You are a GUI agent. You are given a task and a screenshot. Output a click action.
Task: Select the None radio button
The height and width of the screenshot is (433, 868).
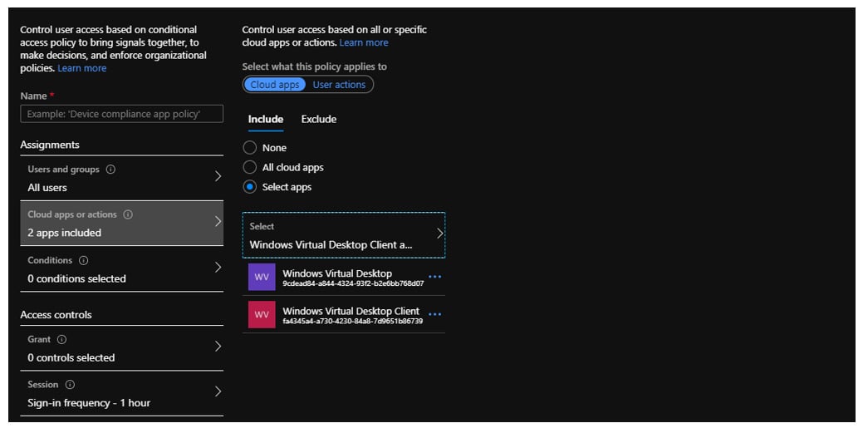click(250, 148)
